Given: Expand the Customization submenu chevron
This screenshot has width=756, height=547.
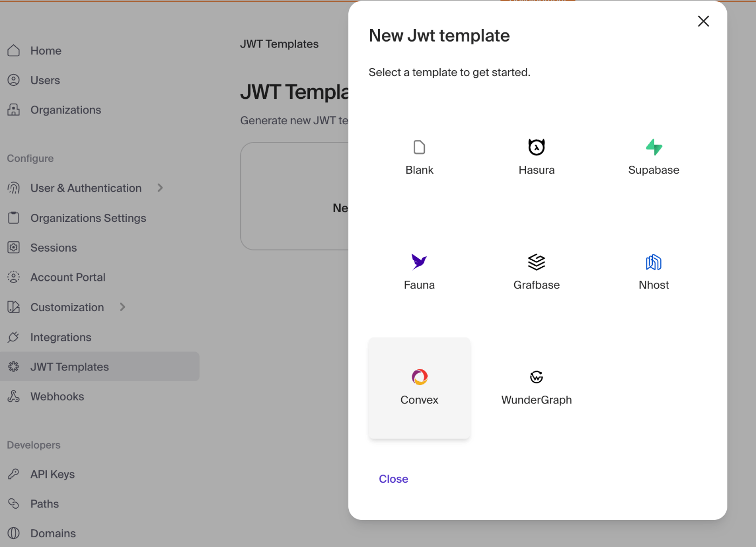Looking at the screenshot, I should pyautogui.click(x=123, y=307).
